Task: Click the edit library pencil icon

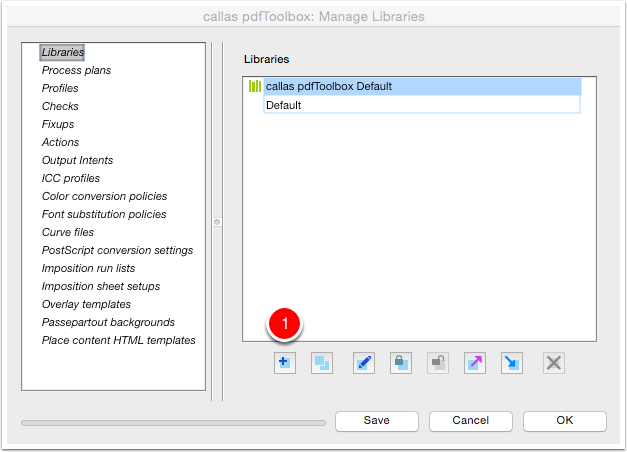Action: coord(364,363)
